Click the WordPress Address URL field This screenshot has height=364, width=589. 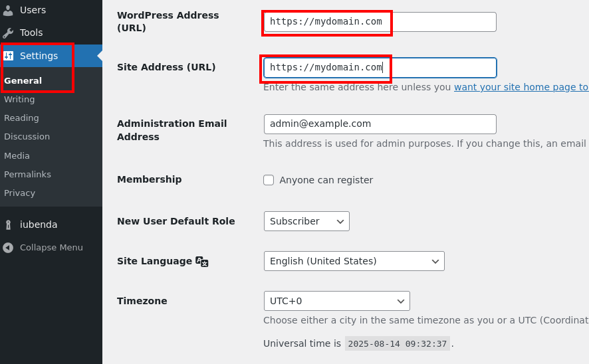(380, 22)
